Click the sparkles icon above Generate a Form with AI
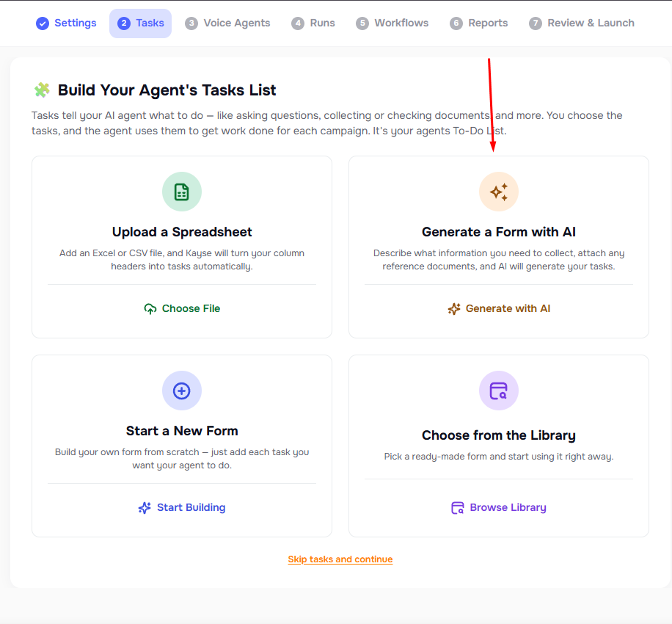672x624 pixels. pos(498,192)
